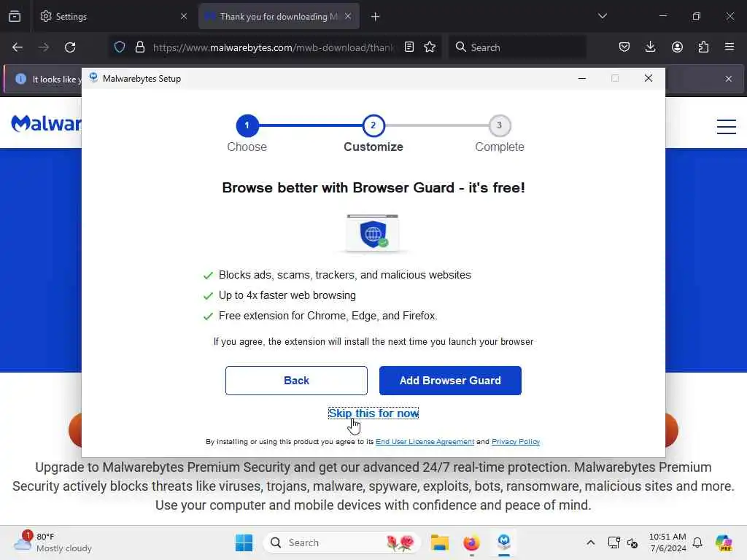Open muted volume tray icon
Screen dimensions: 747x560
click(632, 542)
